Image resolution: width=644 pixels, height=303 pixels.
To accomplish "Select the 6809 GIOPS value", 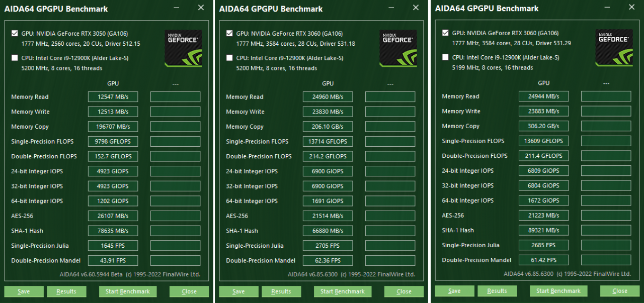I will pos(543,171).
